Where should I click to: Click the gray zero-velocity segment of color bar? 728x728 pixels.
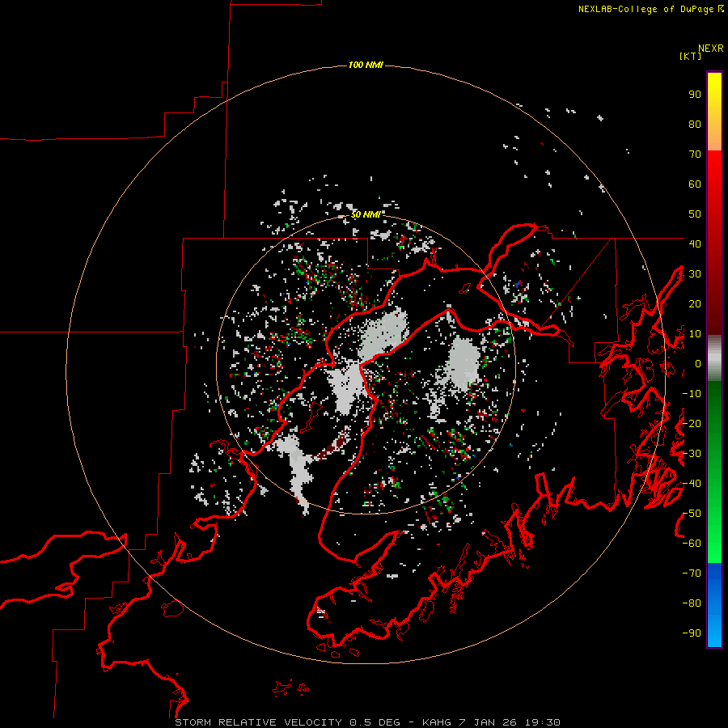[x=714, y=358]
